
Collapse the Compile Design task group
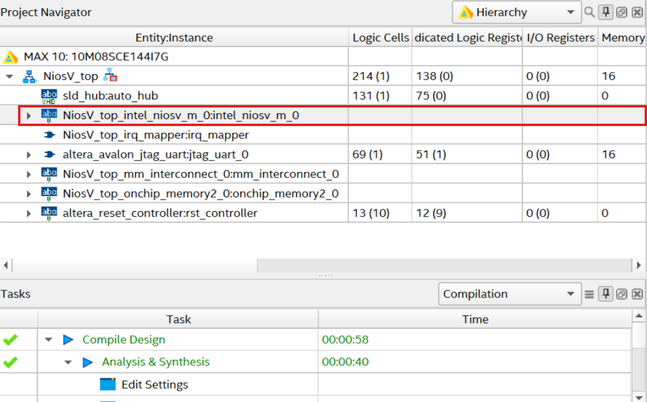(48, 340)
